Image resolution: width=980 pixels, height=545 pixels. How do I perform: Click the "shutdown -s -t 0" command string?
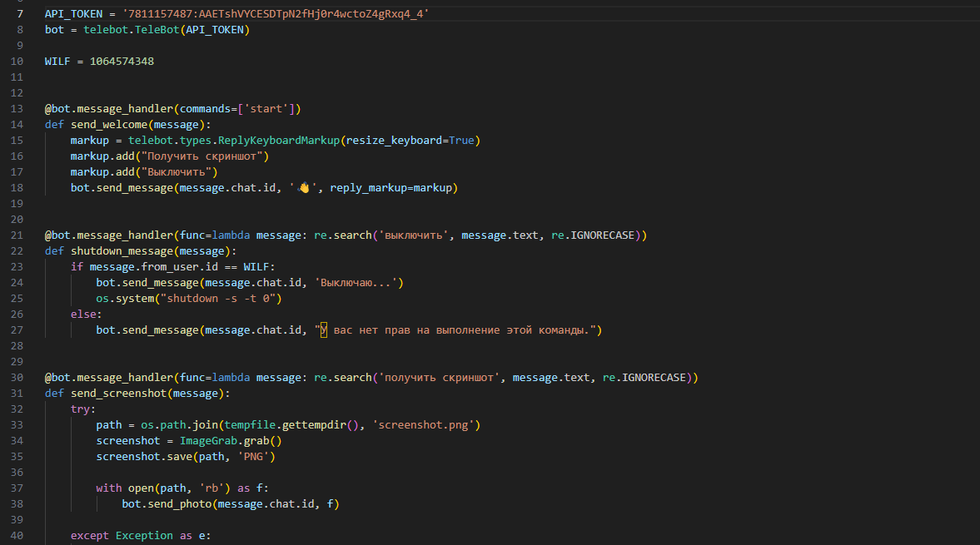click(218, 299)
